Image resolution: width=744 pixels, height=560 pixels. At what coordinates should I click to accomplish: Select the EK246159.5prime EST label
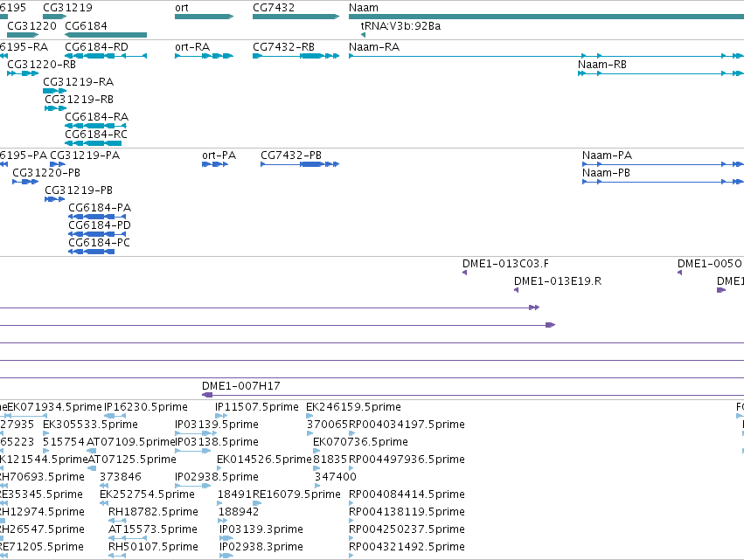coord(353,407)
